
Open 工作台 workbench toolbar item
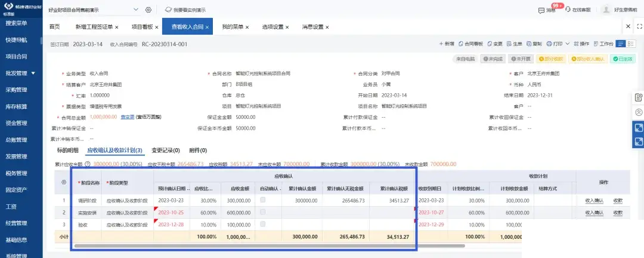[x=603, y=44]
